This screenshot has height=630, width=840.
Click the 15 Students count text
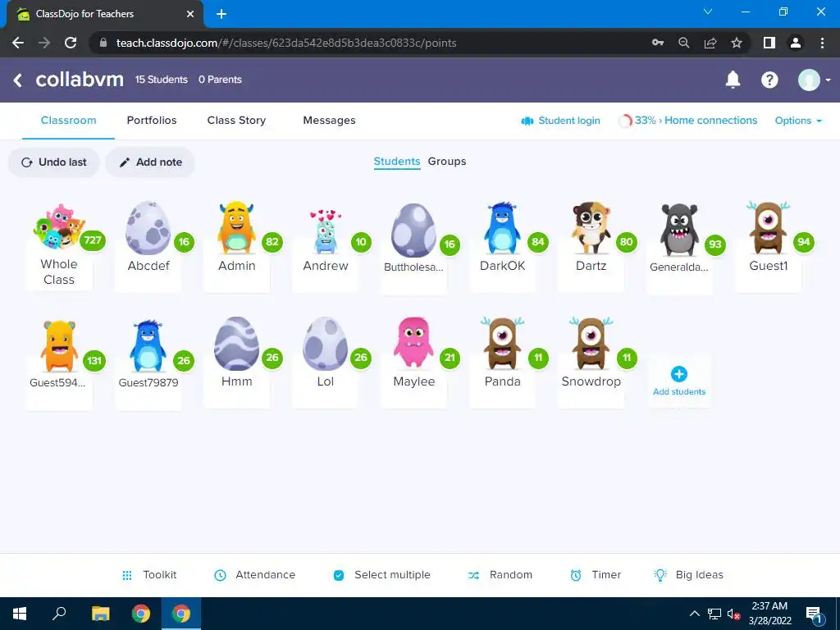[x=162, y=80]
